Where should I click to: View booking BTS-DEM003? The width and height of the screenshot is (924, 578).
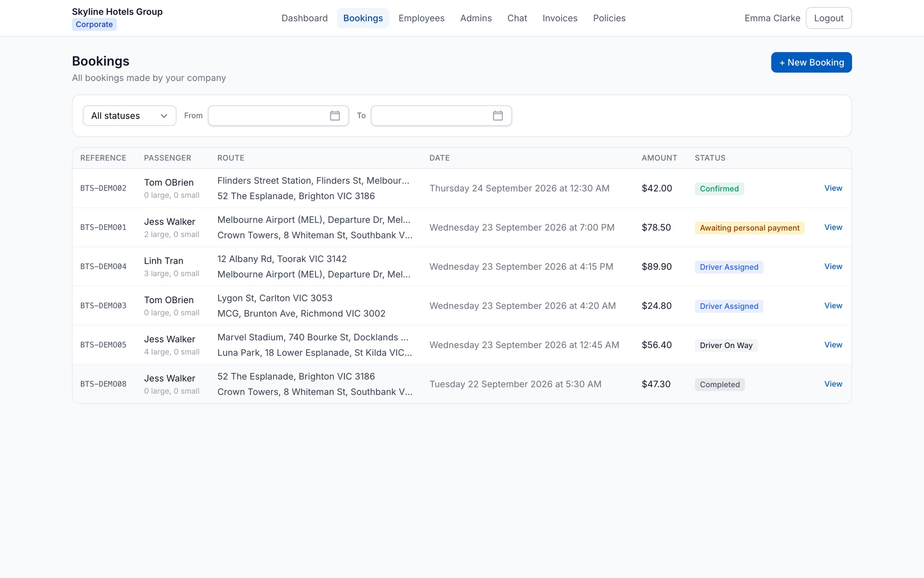point(833,306)
